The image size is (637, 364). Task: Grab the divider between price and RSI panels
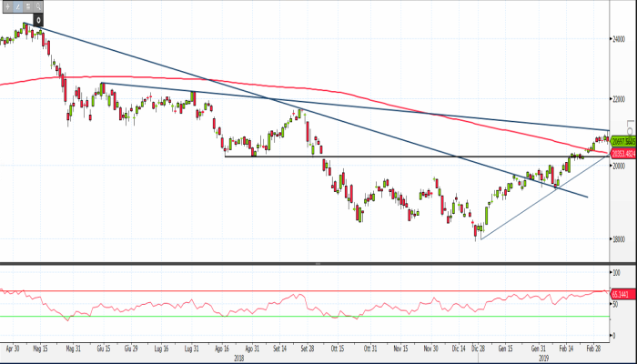(318, 263)
